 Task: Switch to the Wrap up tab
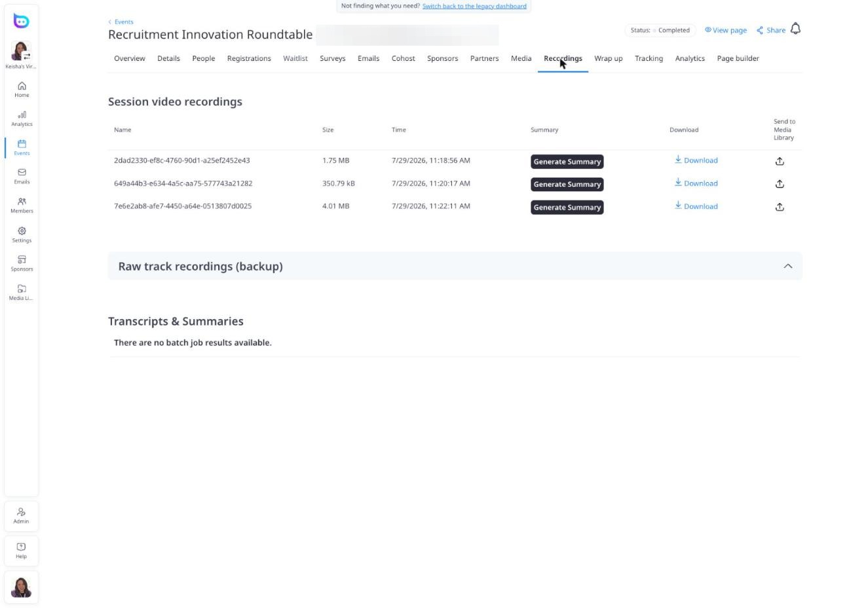click(x=609, y=58)
